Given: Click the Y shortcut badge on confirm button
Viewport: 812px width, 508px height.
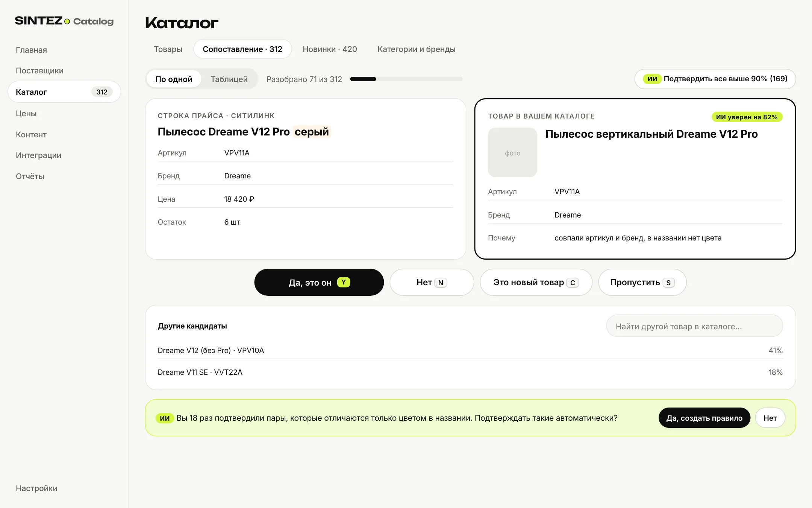Looking at the screenshot, I should point(344,282).
